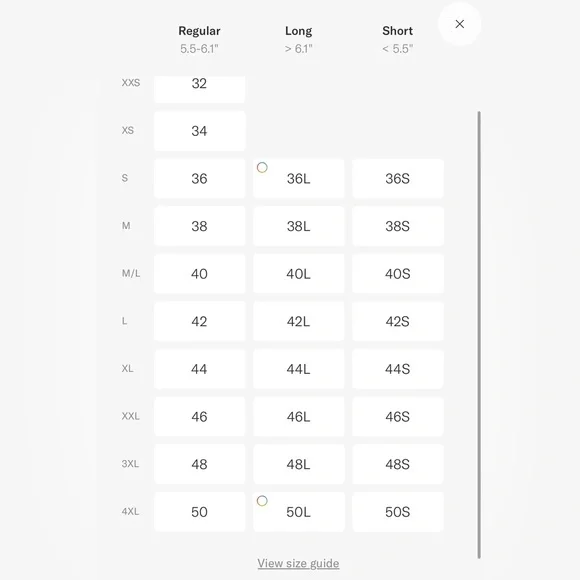This screenshot has height=580, width=580.
Task: Select size 42L in Long column
Action: pyautogui.click(x=299, y=321)
